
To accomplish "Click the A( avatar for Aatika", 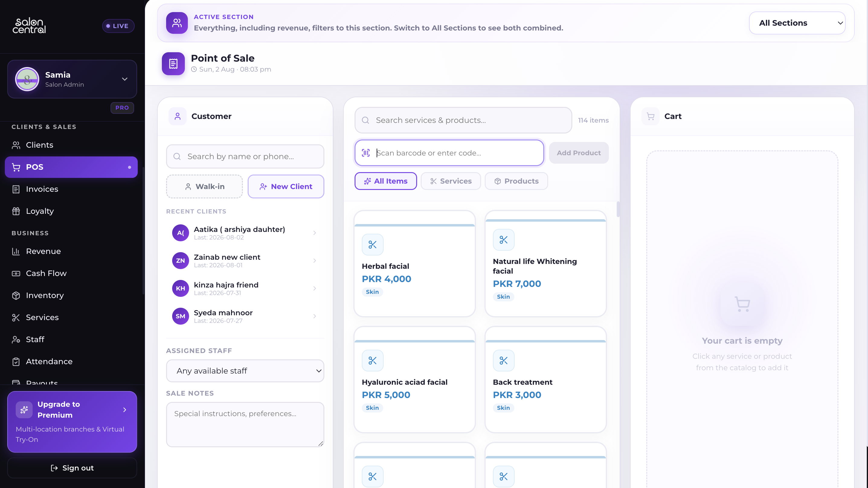I will [x=181, y=233].
